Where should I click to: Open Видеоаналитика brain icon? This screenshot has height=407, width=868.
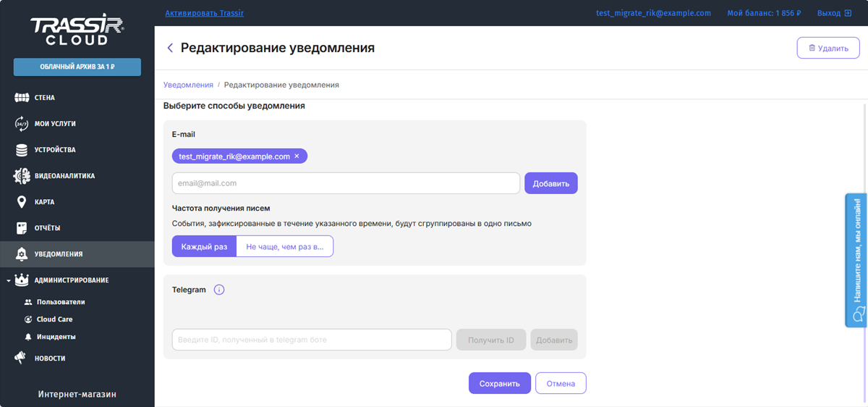[x=21, y=176]
